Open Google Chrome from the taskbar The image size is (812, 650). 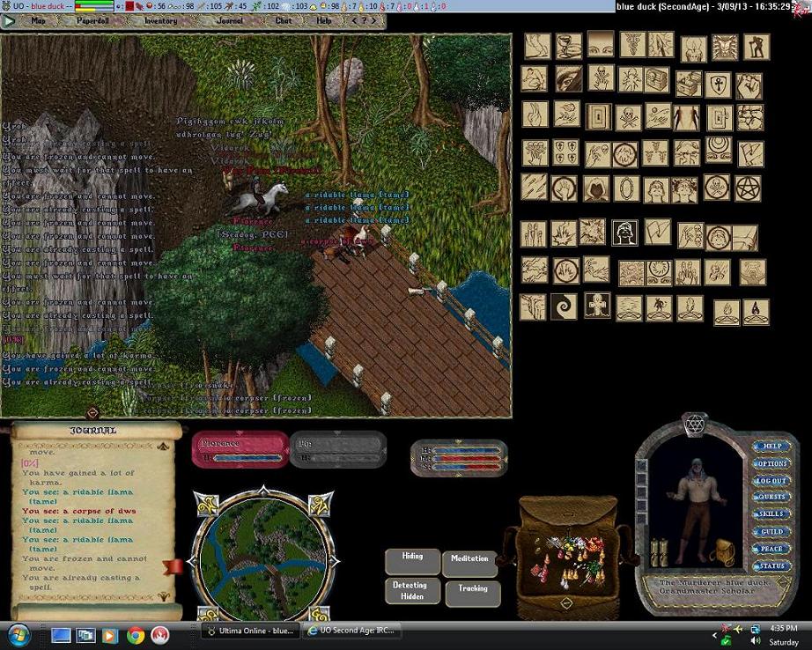[x=136, y=633]
